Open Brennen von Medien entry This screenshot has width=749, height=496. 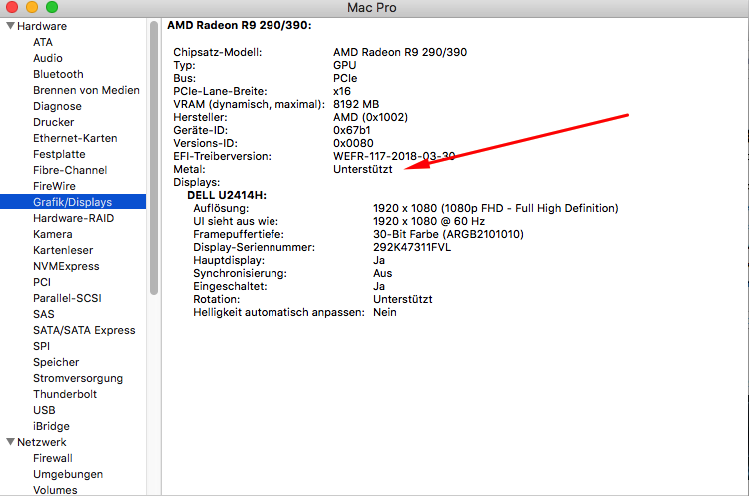point(86,90)
